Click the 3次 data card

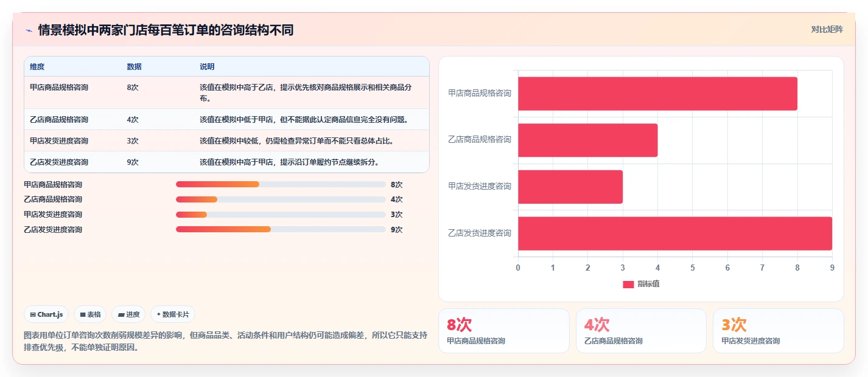pos(779,331)
